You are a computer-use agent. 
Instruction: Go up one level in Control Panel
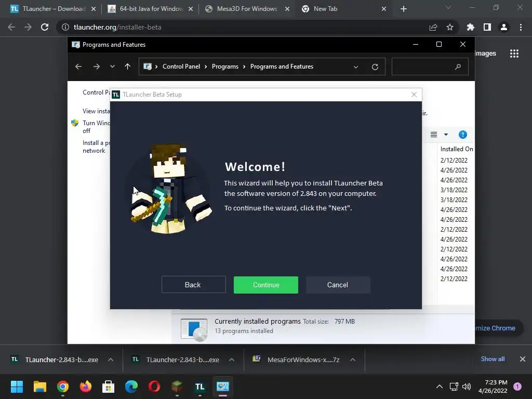(x=128, y=66)
